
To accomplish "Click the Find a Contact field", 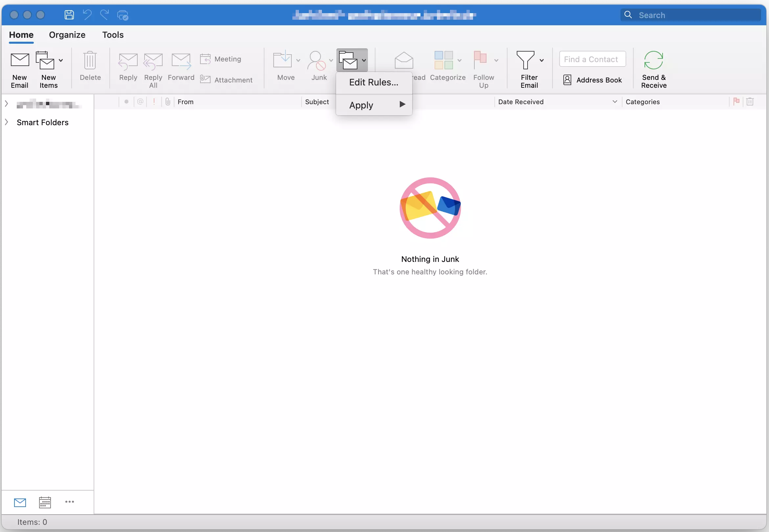I will (x=592, y=59).
